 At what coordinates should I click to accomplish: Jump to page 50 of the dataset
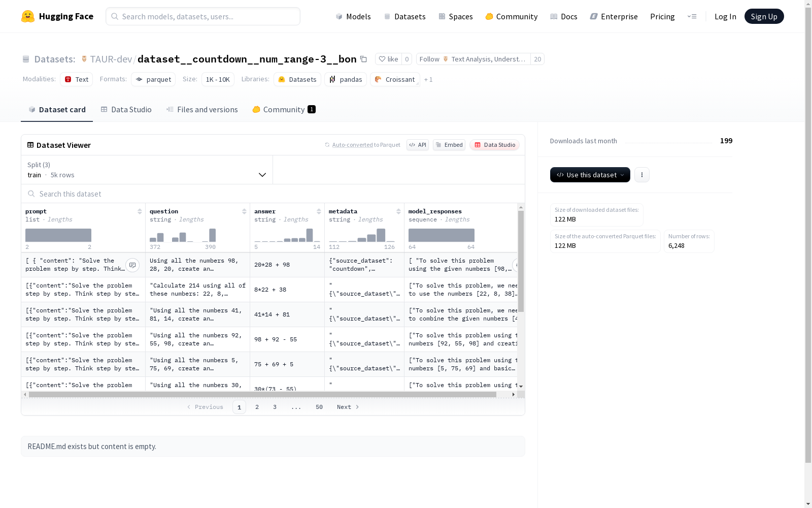pyautogui.click(x=319, y=407)
